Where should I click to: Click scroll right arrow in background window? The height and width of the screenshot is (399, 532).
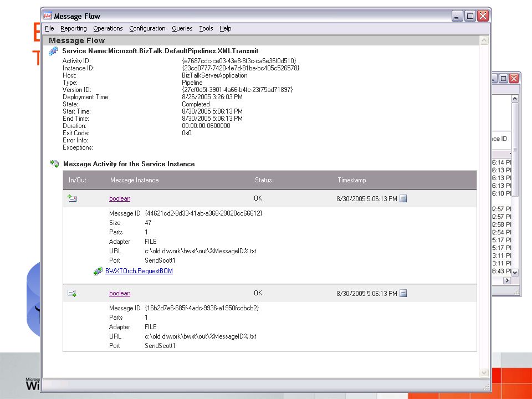[x=507, y=280]
